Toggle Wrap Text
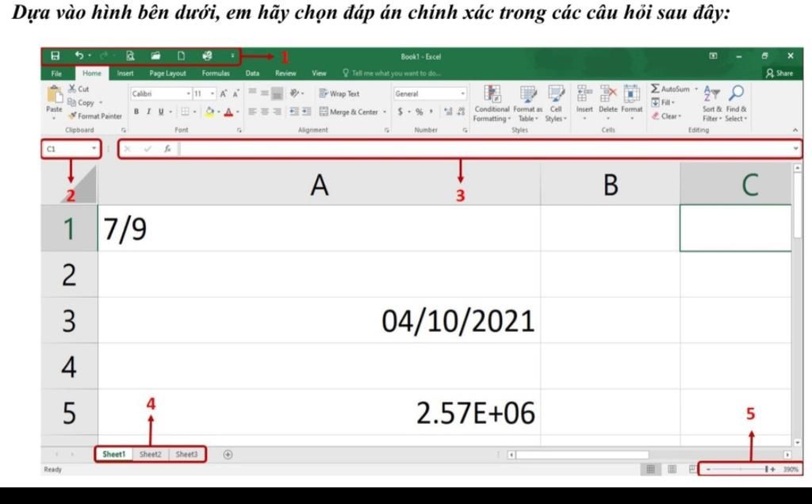812x504 pixels. 339,94
